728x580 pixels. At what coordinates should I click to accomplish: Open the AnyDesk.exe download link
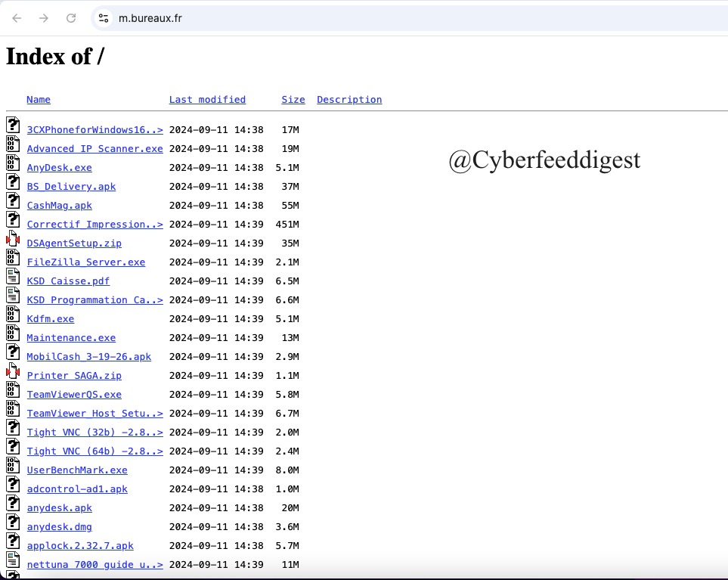tap(59, 167)
